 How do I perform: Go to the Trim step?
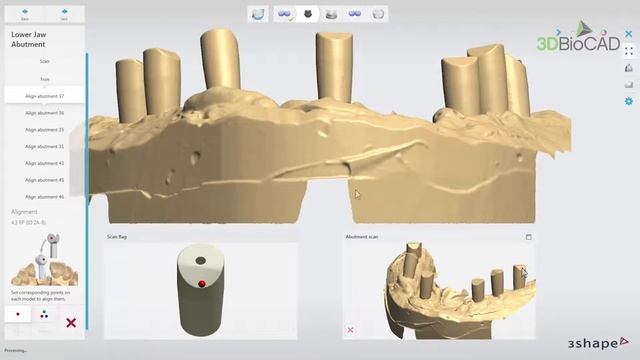click(44, 79)
